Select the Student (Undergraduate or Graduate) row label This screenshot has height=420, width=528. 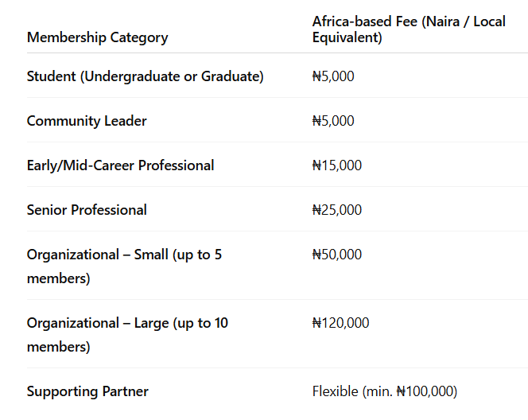coord(145,76)
